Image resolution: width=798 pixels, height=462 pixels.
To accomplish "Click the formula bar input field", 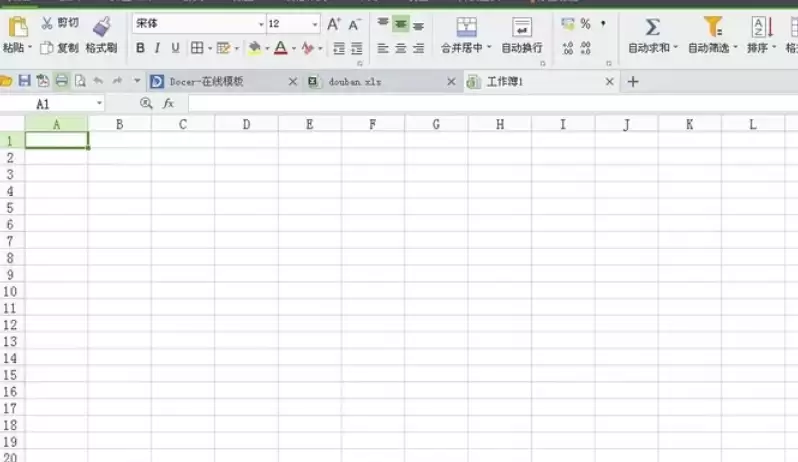I will (493, 103).
